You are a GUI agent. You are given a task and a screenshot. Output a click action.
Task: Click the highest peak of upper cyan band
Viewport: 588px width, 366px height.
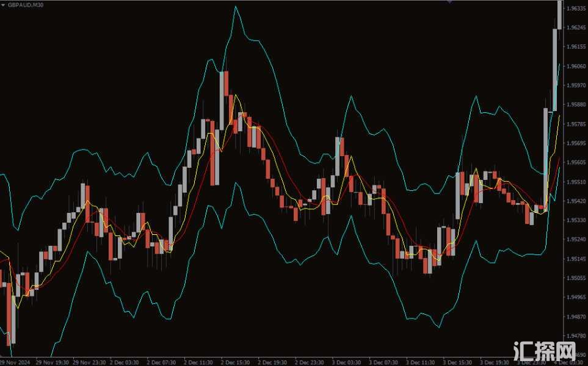(235, 7)
